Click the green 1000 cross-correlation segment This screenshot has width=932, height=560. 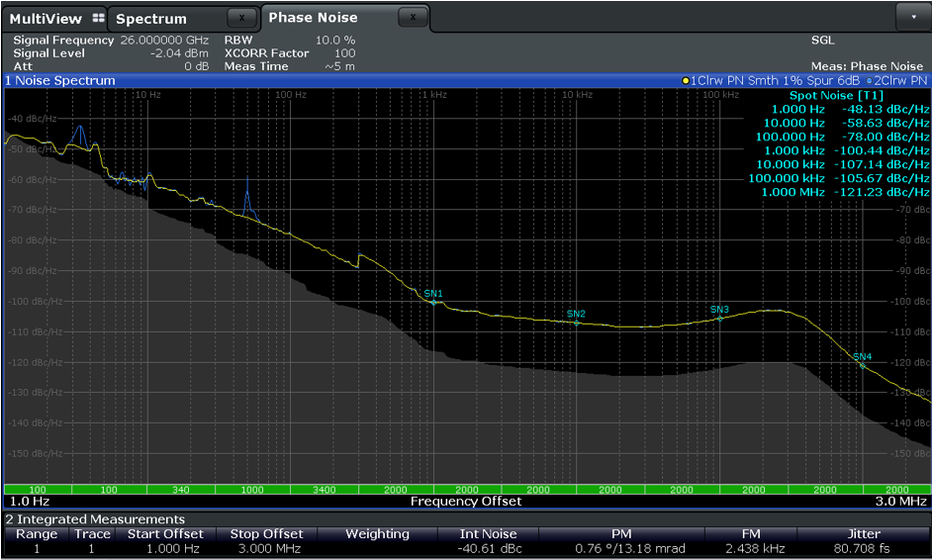(x=252, y=489)
